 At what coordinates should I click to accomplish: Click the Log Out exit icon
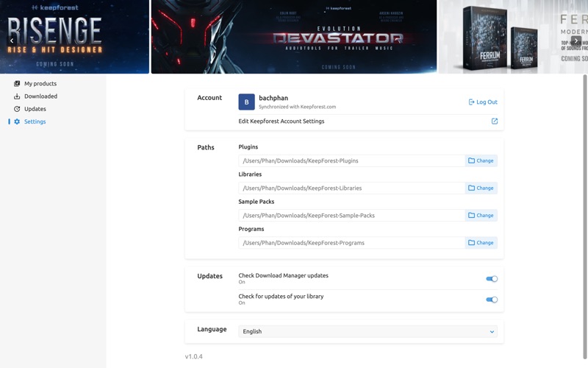[x=471, y=102]
